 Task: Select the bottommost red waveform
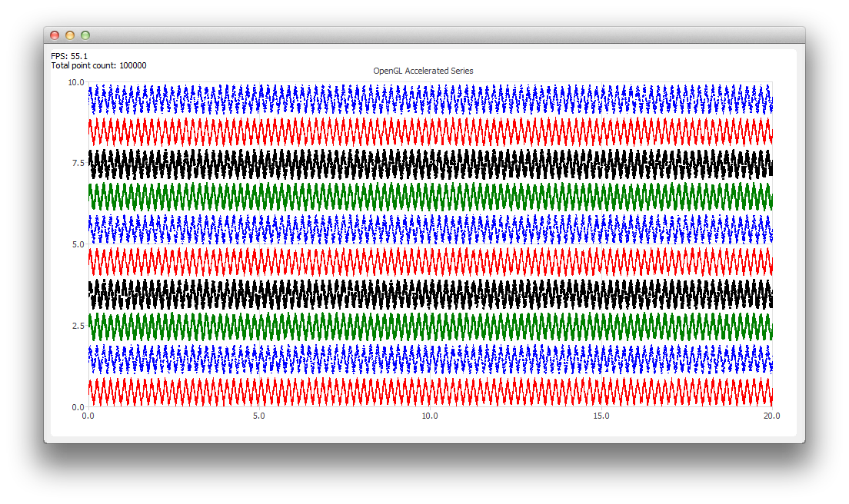423,390
